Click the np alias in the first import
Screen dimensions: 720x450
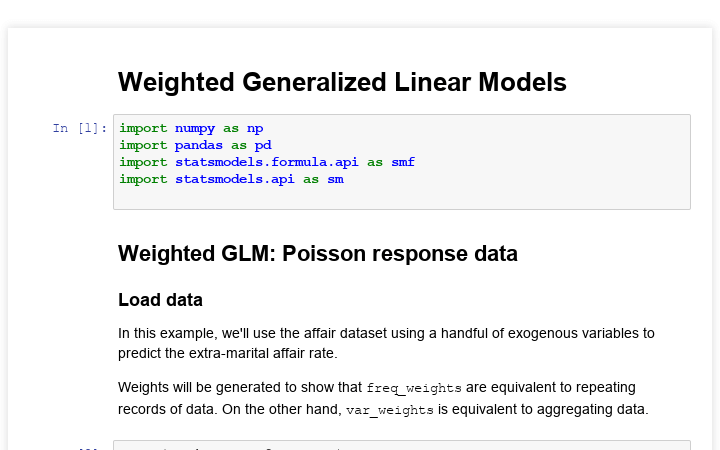click(x=255, y=128)
